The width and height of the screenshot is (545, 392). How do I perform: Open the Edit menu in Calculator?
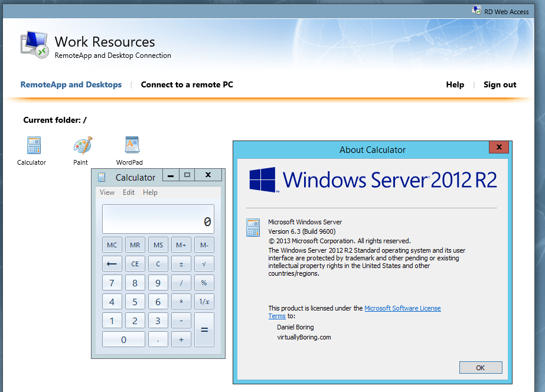pyautogui.click(x=129, y=192)
